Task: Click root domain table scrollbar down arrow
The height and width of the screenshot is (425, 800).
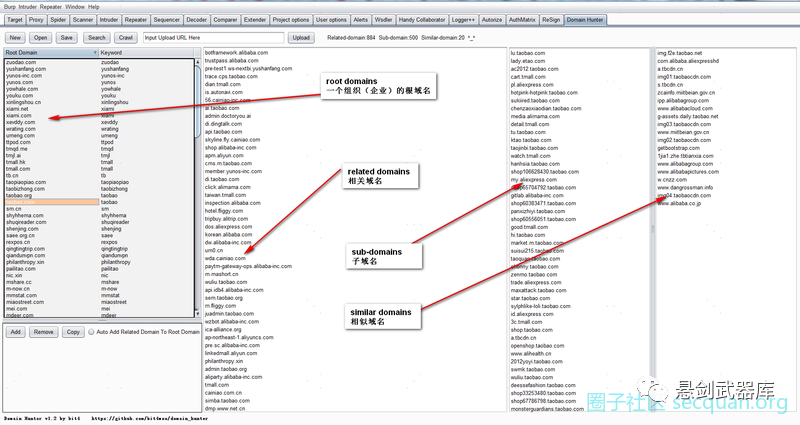Action: click(198, 314)
